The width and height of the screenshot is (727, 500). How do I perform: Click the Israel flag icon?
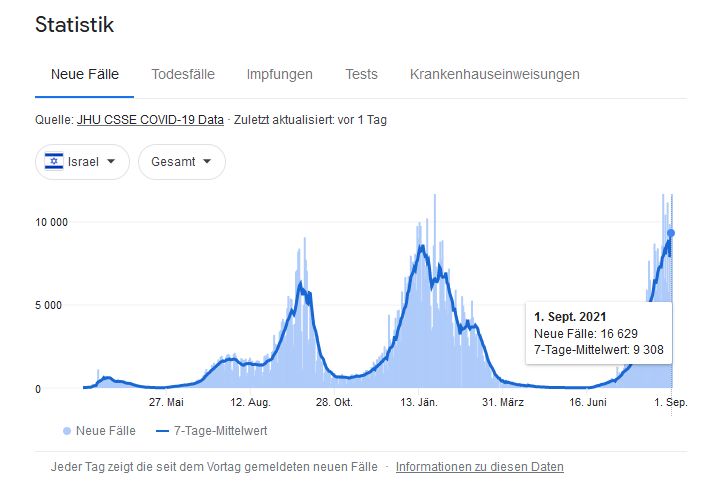[x=56, y=162]
